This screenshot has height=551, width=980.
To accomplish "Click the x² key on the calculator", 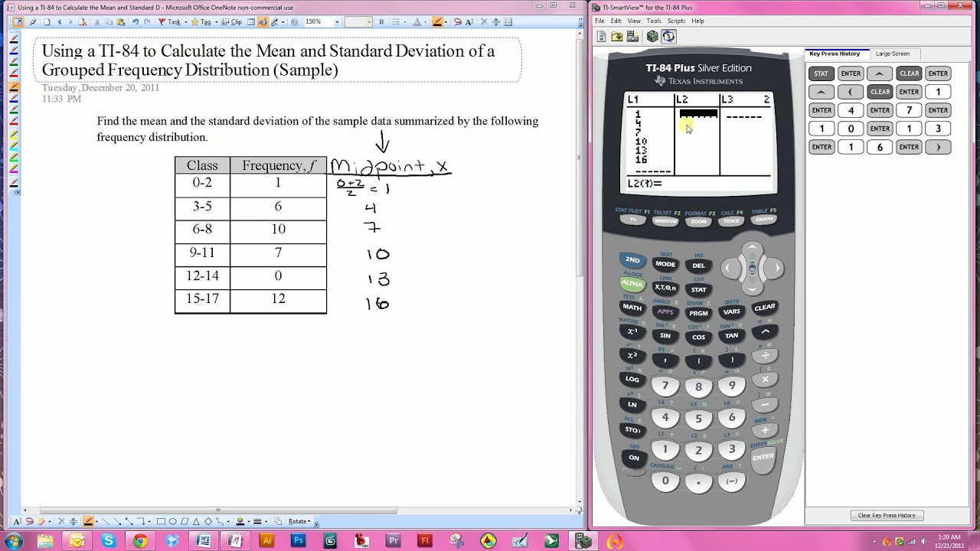I will tap(632, 355).
